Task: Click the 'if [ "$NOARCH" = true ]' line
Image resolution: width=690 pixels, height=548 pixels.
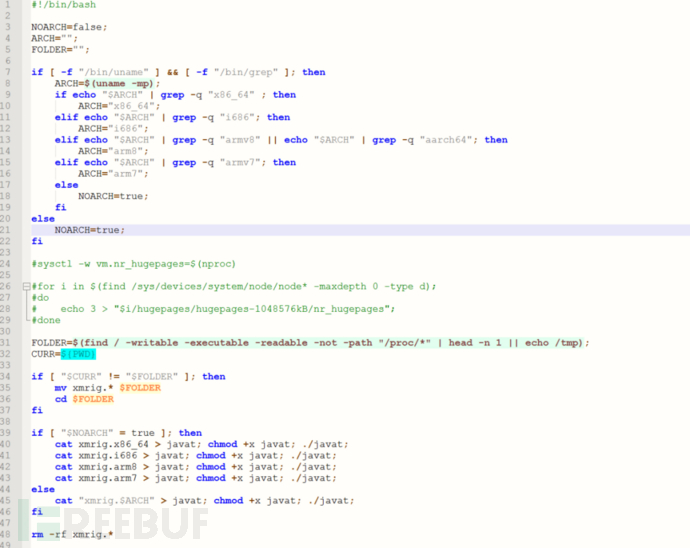Action: [x=117, y=433]
